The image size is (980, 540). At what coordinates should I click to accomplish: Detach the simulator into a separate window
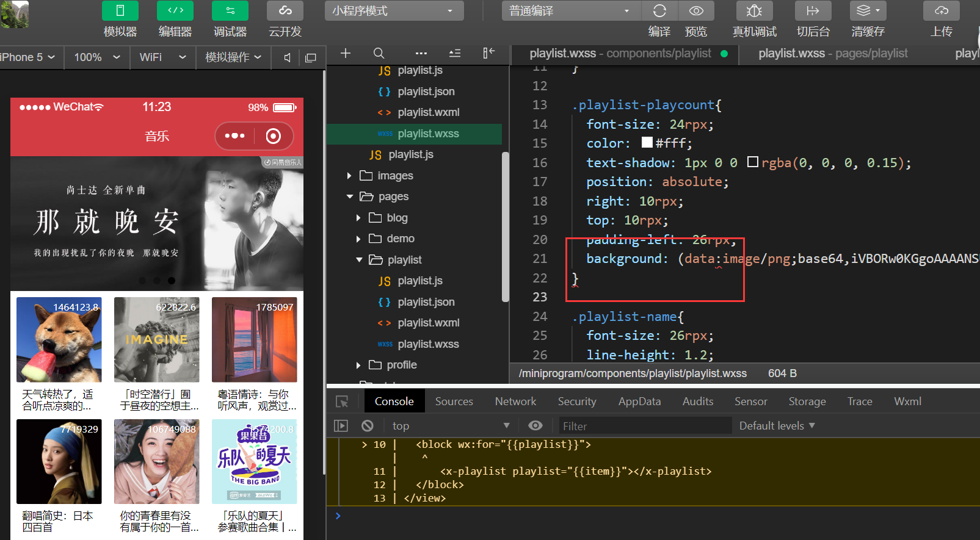pyautogui.click(x=311, y=57)
